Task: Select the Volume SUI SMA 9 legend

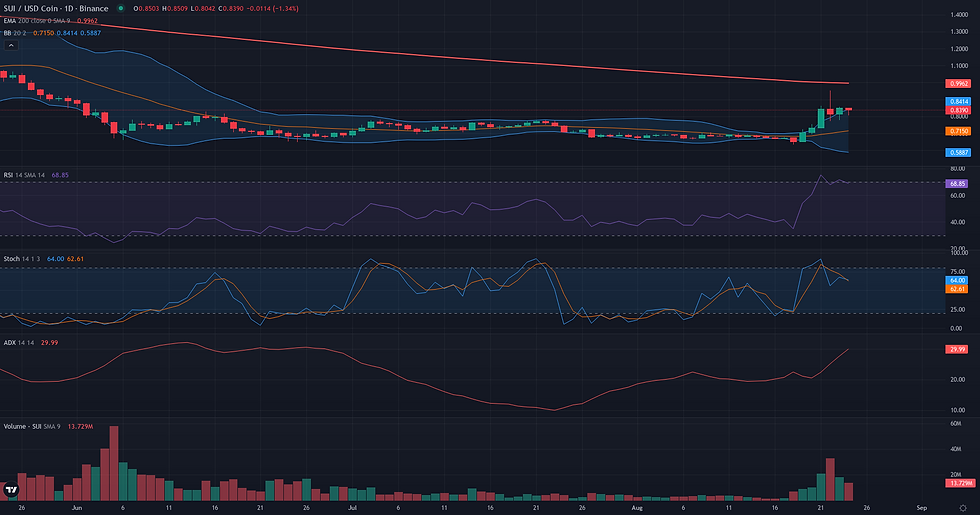Action: click(x=48, y=426)
